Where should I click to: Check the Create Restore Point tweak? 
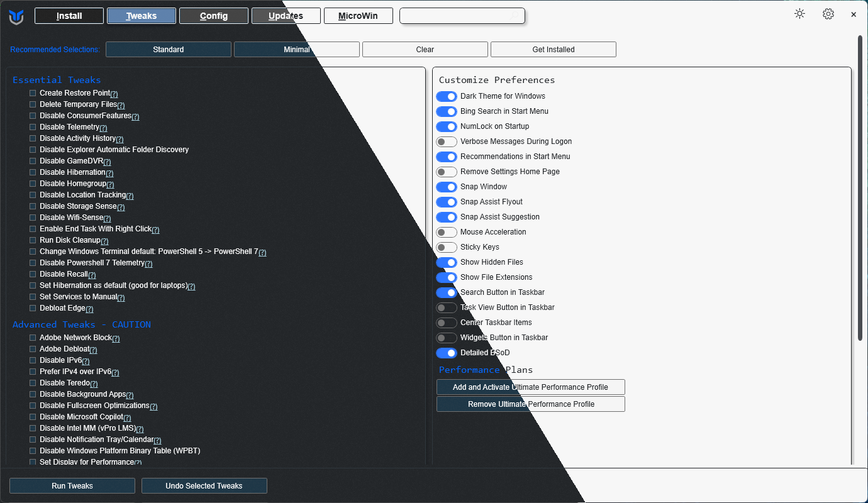pos(33,93)
